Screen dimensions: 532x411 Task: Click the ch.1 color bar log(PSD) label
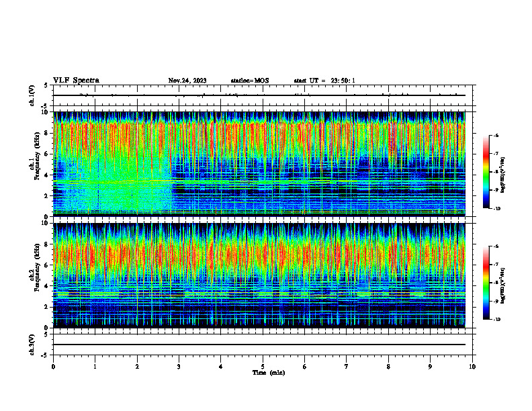[503, 175]
